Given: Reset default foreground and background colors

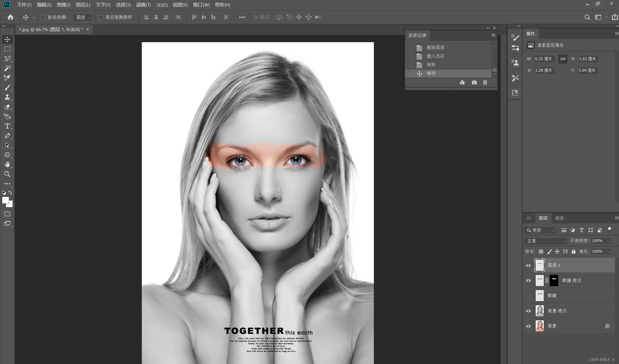Looking at the screenshot, I should click(x=4, y=193).
